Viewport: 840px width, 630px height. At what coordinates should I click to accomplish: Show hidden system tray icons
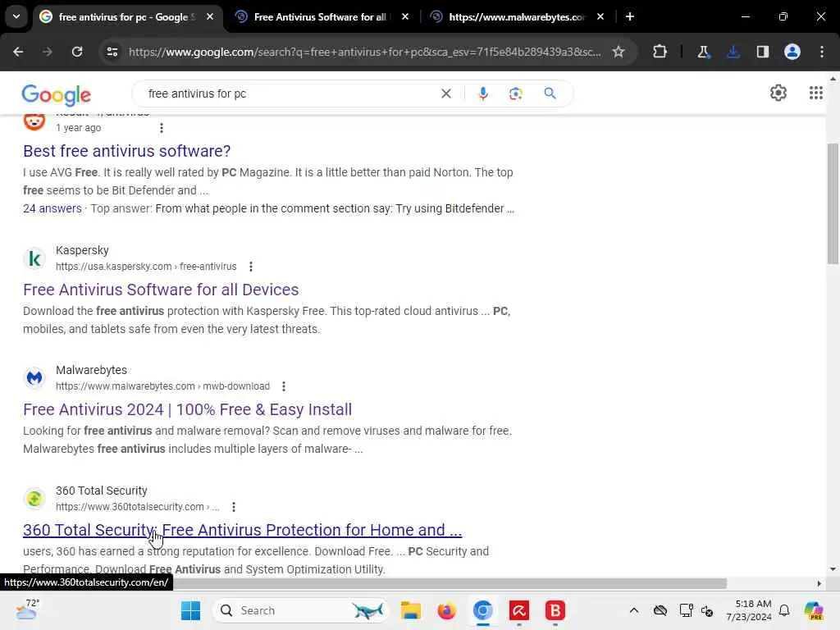point(634,610)
